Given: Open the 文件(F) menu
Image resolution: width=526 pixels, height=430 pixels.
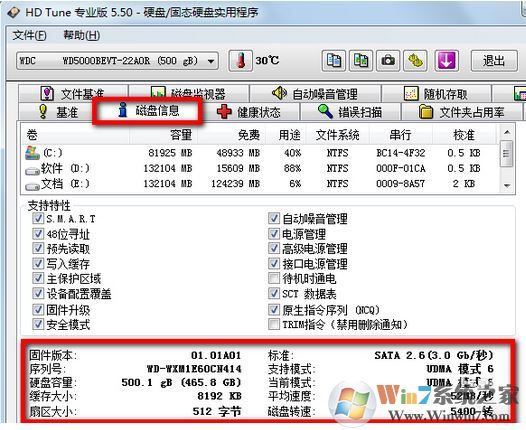Looking at the screenshot, I should pos(29,35).
